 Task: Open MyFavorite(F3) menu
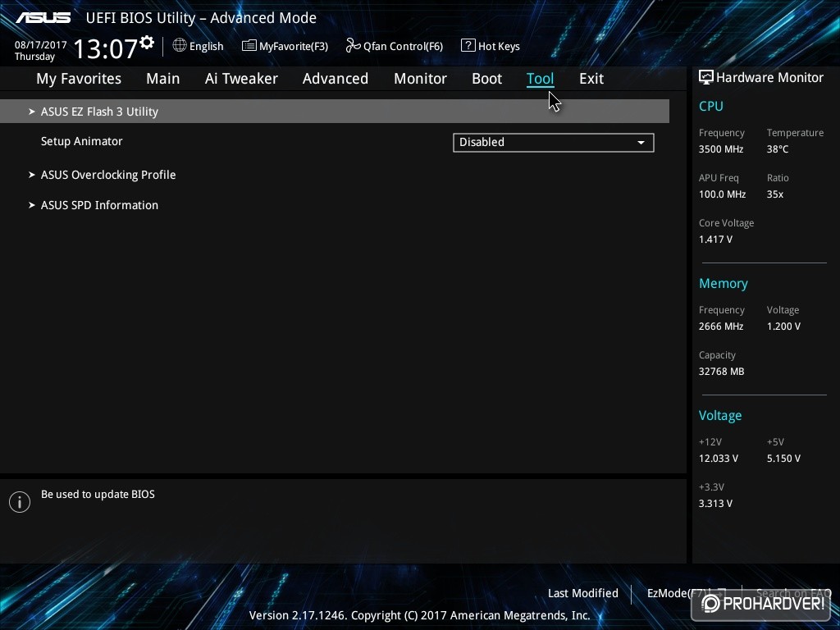285,46
